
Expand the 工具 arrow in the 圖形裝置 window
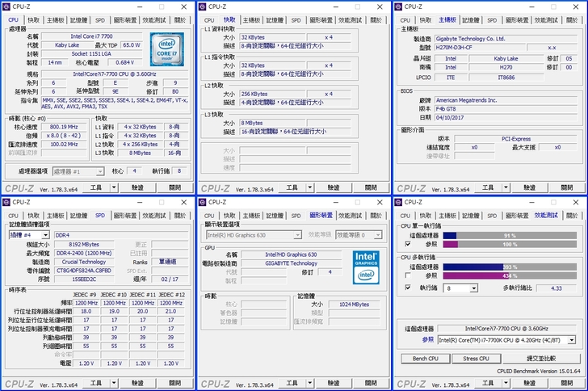click(310, 383)
